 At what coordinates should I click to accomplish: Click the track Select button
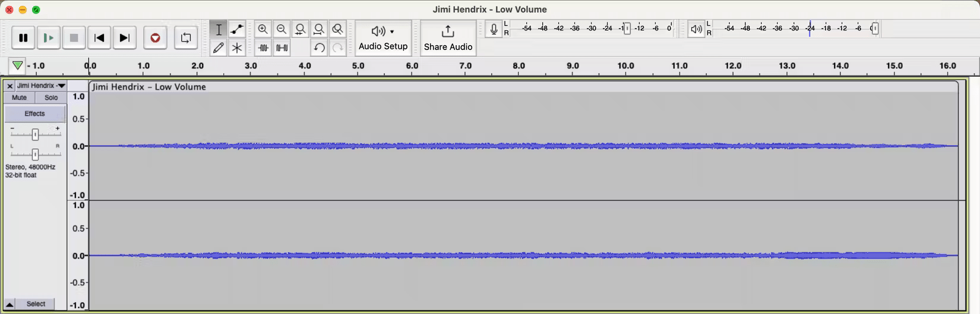[36, 304]
